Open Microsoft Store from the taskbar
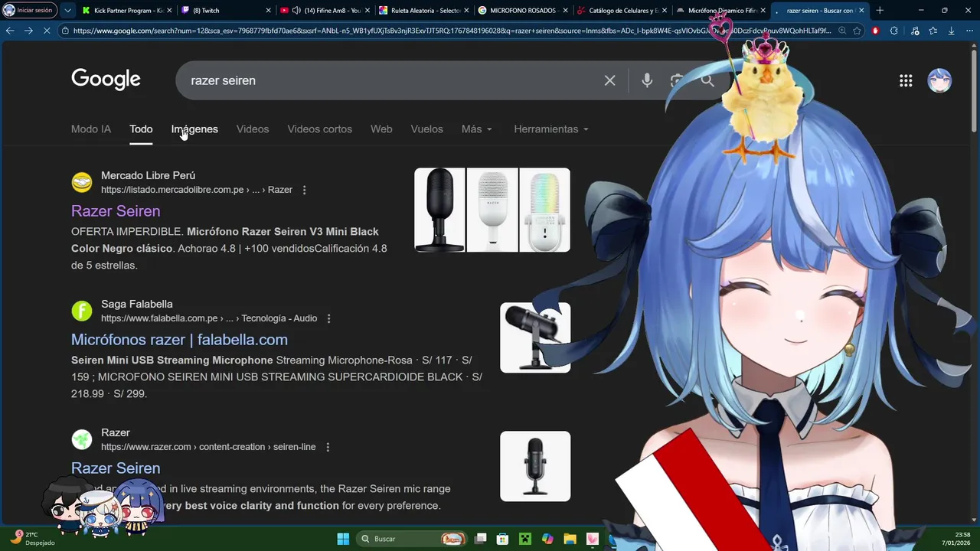The width and height of the screenshot is (980, 551). [x=502, y=539]
